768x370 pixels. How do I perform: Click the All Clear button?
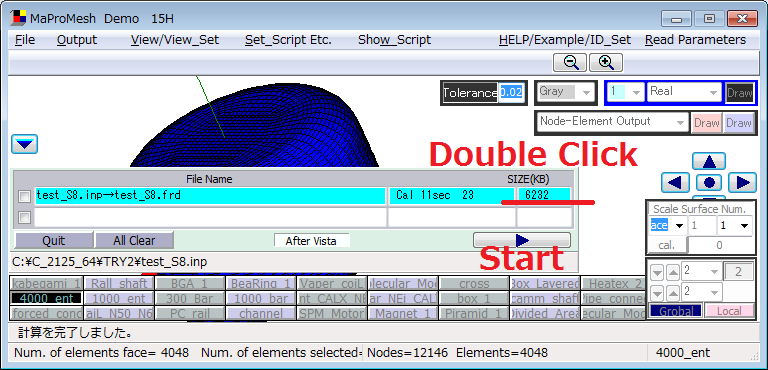134,241
